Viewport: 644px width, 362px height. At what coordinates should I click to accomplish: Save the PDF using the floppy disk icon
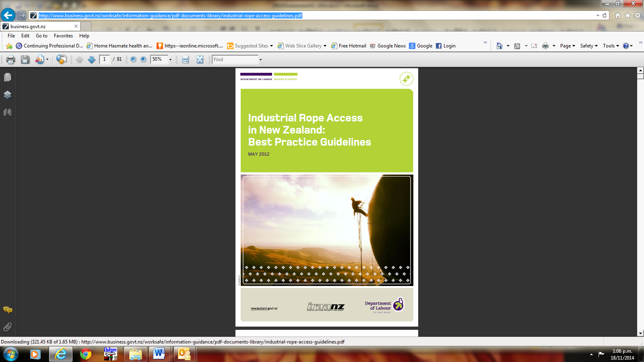tap(25, 60)
